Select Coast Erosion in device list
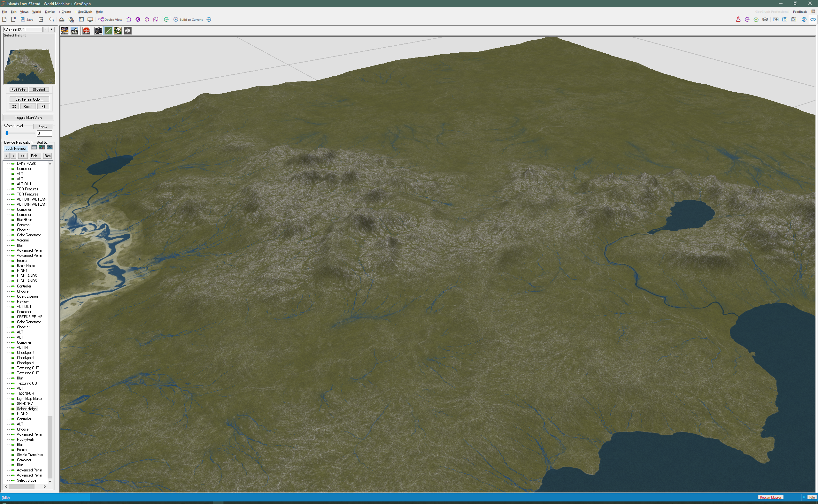This screenshot has width=818, height=504. [27, 296]
